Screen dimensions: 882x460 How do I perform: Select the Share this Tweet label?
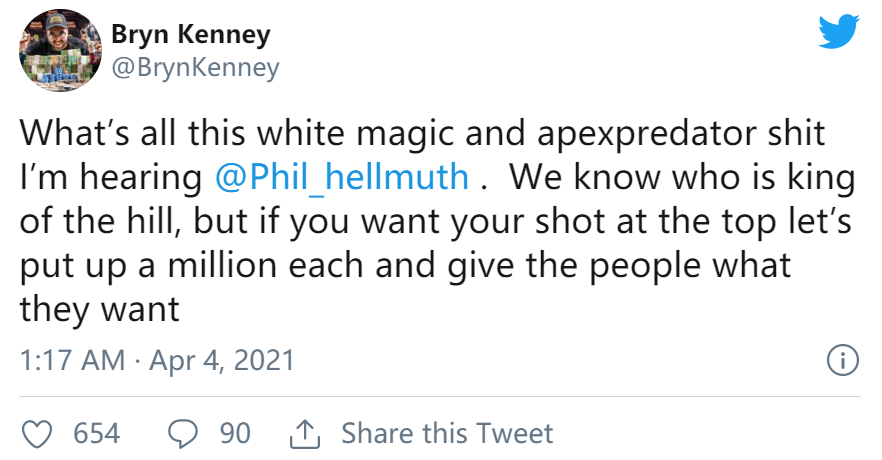(447, 434)
